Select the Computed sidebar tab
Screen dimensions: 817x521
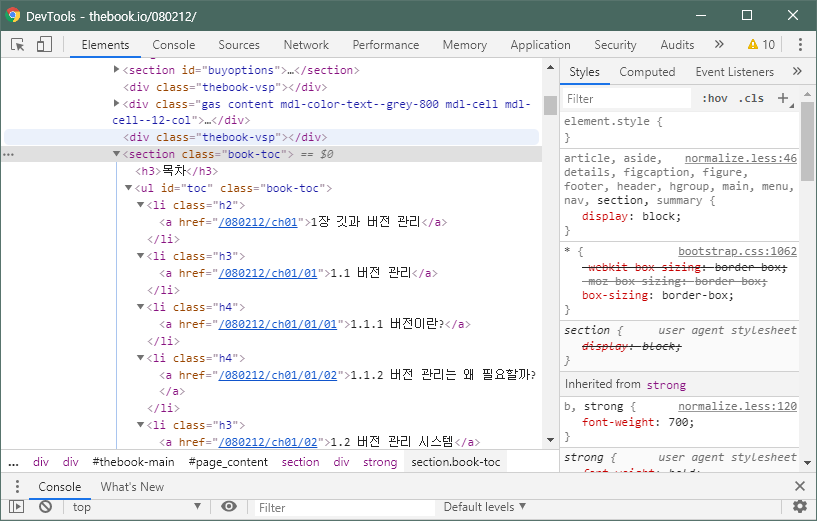tap(647, 72)
